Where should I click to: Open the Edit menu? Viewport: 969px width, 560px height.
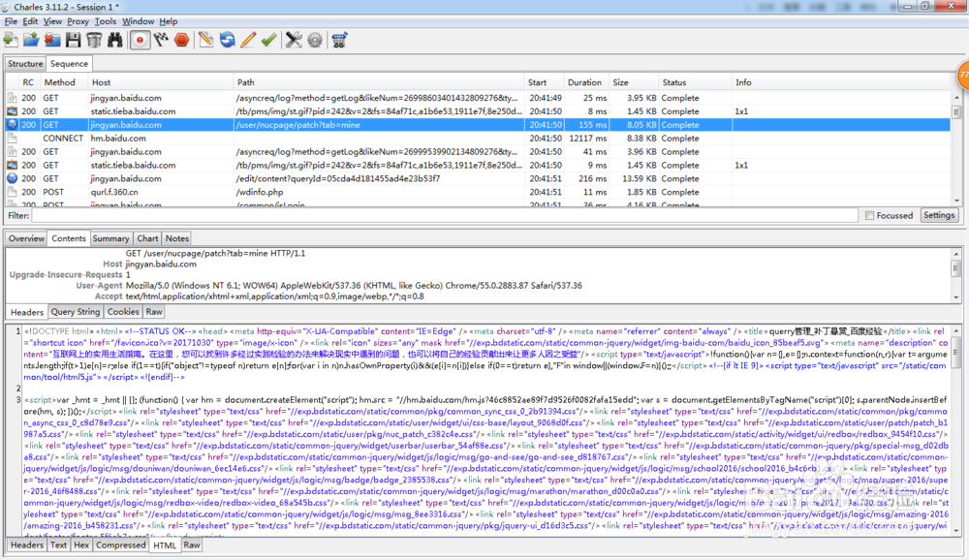click(x=30, y=21)
